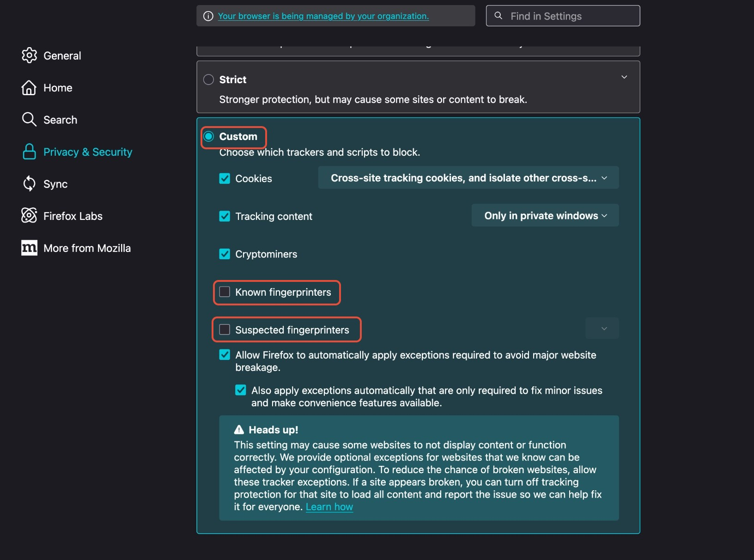Screen dimensions: 754x560
Task: Select the Strict protection radio button
Action: click(209, 79)
